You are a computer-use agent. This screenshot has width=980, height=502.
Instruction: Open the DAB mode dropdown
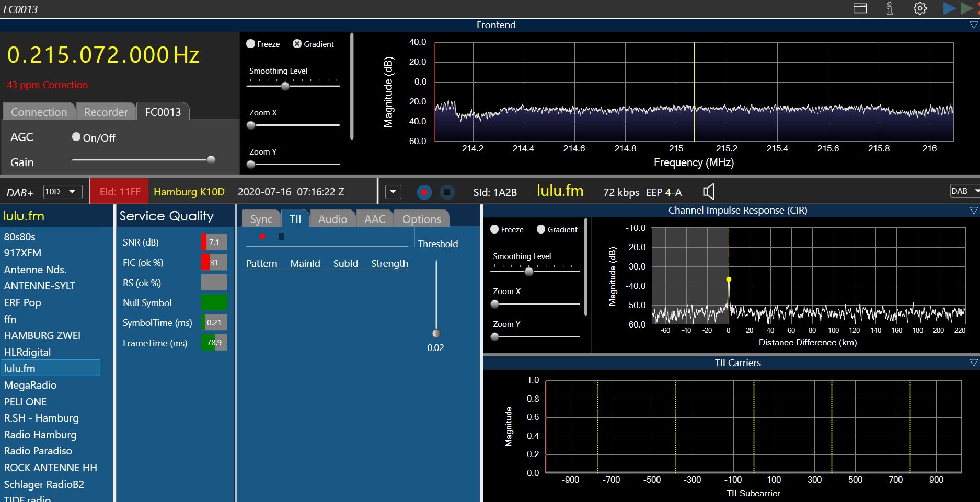(964, 191)
